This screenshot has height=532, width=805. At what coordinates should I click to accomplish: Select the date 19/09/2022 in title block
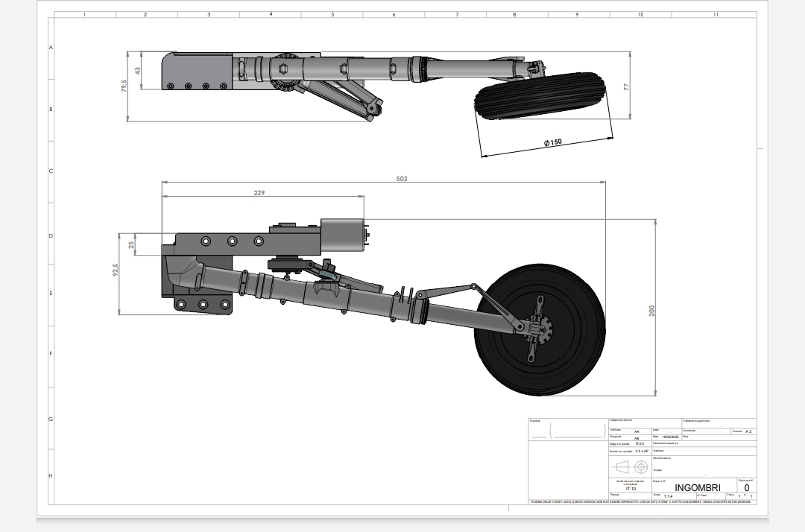[671, 437]
